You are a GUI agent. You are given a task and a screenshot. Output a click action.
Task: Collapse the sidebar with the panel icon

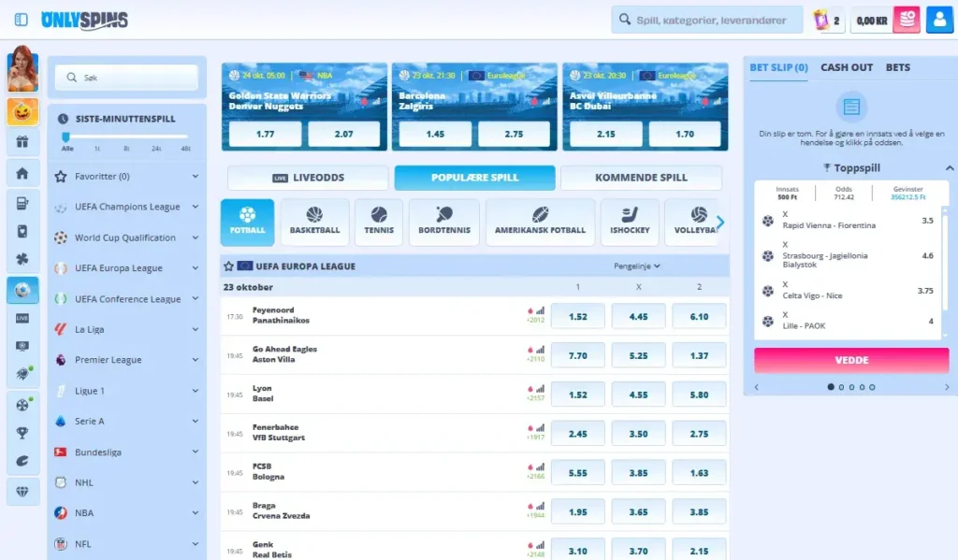pyautogui.click(x=22, y=20)
